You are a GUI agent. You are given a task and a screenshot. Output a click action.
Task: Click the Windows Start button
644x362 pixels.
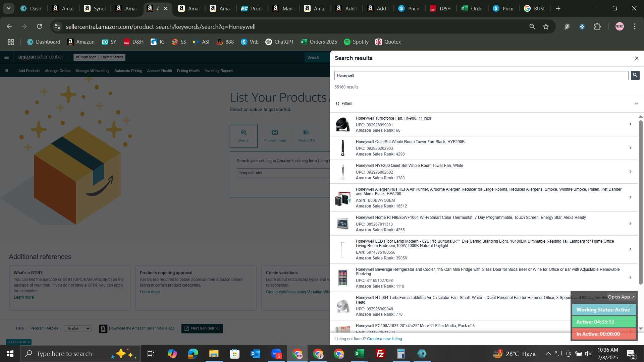(x=10, y=354)
